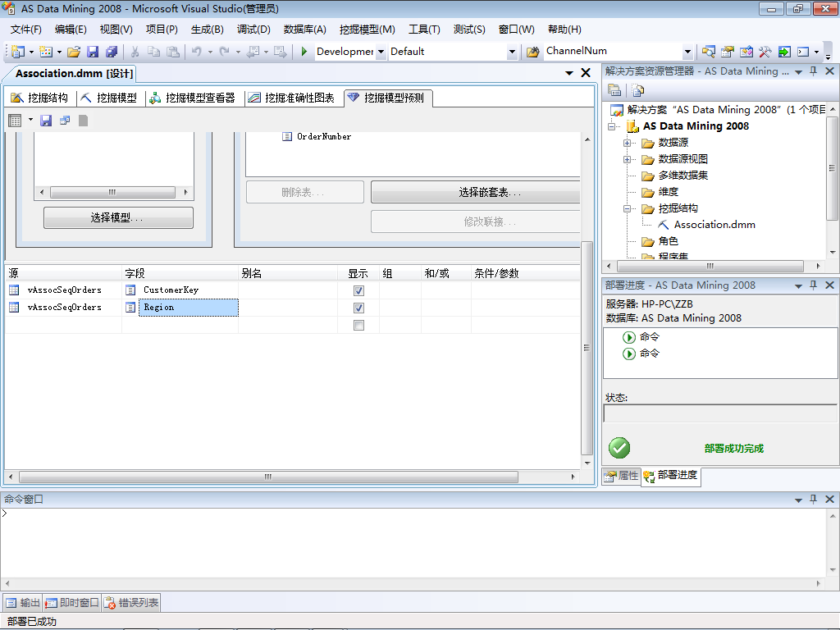Open the 即时窗口 tab at the bottom
Image resolution: width=840 pixels, height=630 pixels.
tap(72, 603)
